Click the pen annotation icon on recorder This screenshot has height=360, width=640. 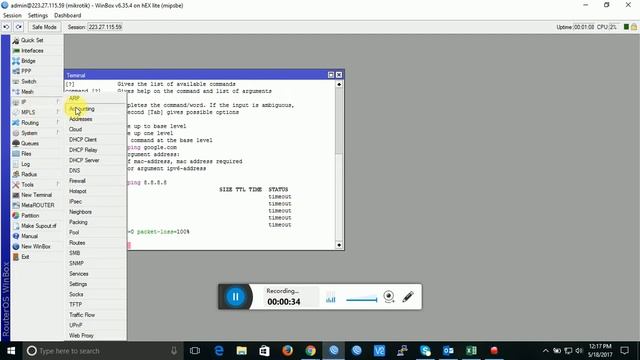[408, 297]
